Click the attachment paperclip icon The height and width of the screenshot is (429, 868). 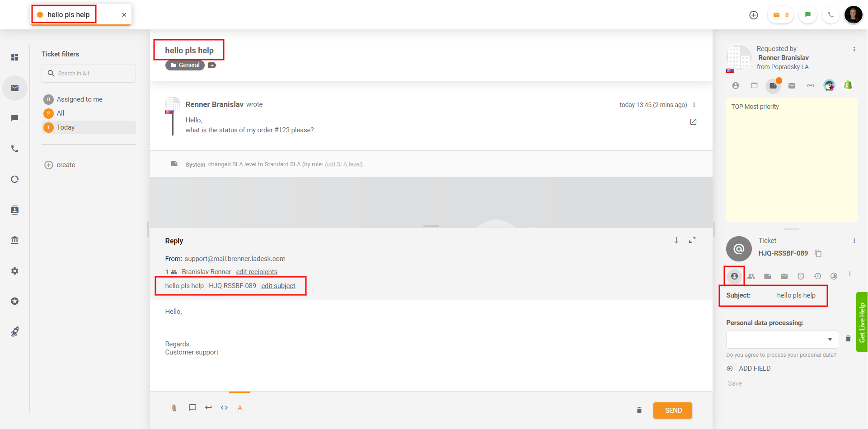[x=174, y=408]
